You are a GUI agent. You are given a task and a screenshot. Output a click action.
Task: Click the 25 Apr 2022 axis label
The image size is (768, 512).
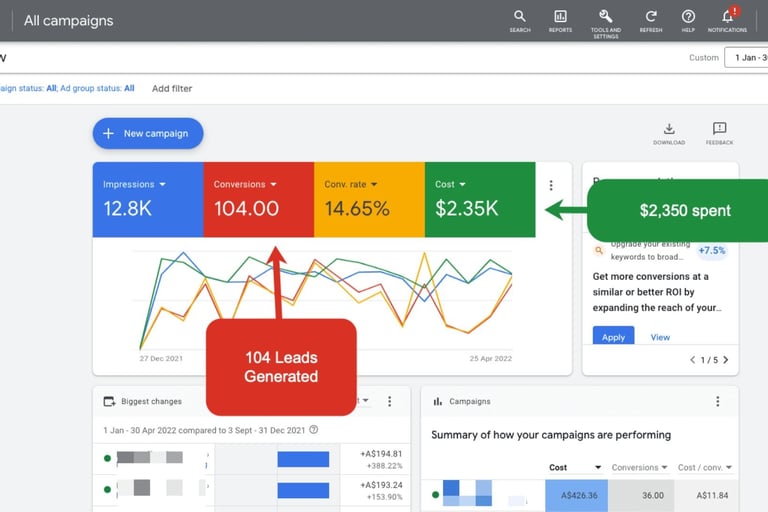tap(491, 359)
